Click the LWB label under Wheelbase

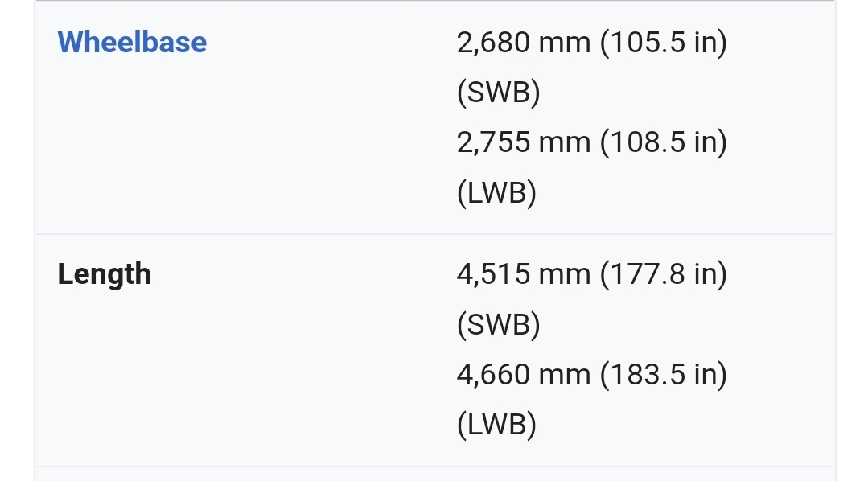(x=496, y=192)
